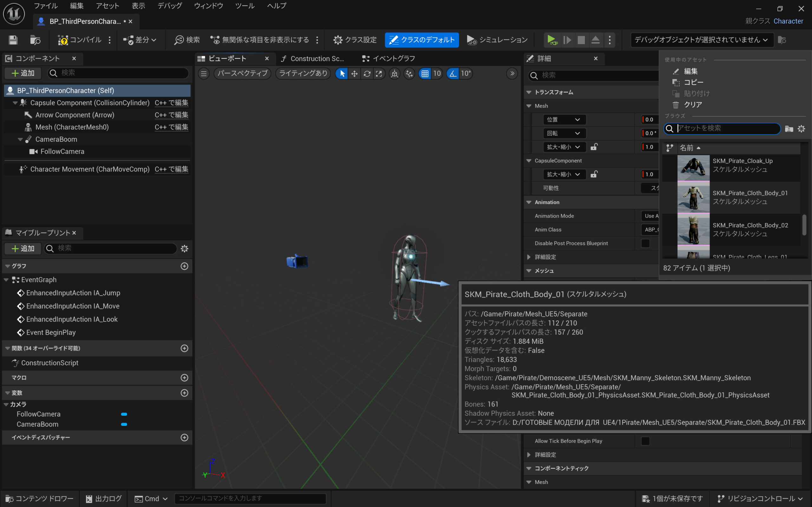The width and height of the screenshot is (812, 507).
Task: Select the rotate transform tool icon
Action: 367,74
